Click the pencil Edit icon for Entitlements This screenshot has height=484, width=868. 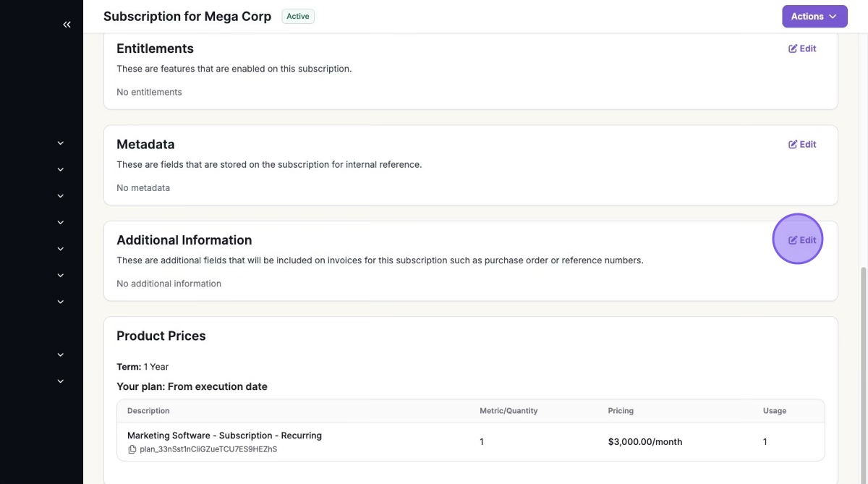click(793, 48)
